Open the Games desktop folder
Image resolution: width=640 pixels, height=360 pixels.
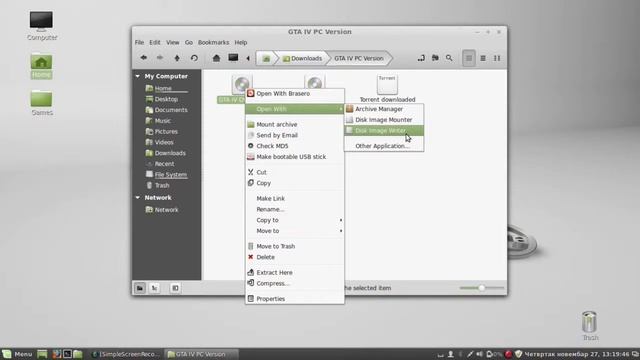pyautogui.click(x=42, y=103)
